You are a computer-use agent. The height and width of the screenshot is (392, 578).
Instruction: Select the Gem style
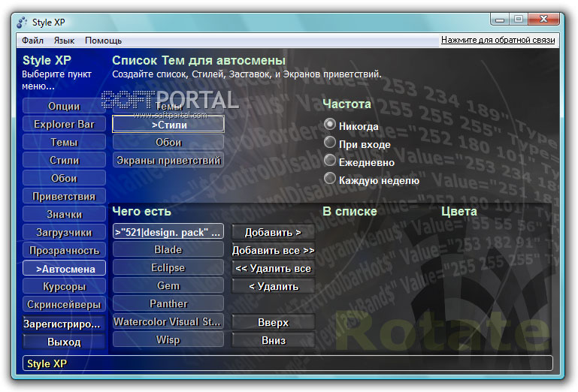(168, 285)
